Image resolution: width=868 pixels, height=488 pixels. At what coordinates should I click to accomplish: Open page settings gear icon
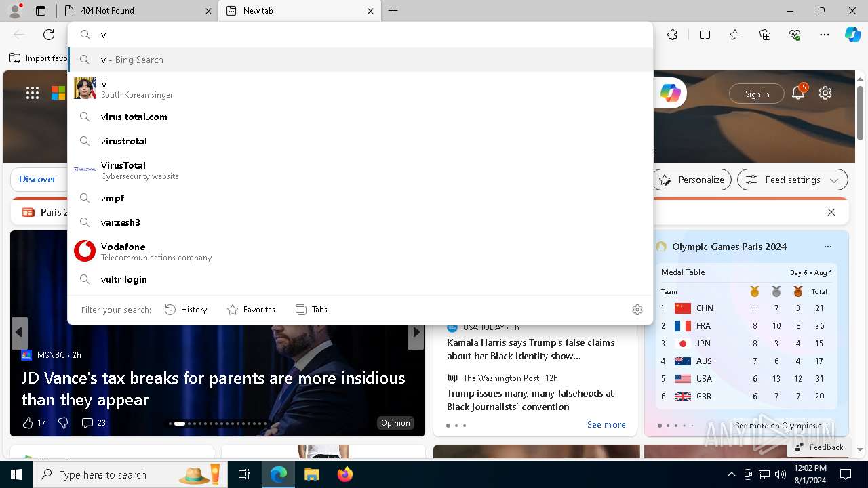(825, 93)
